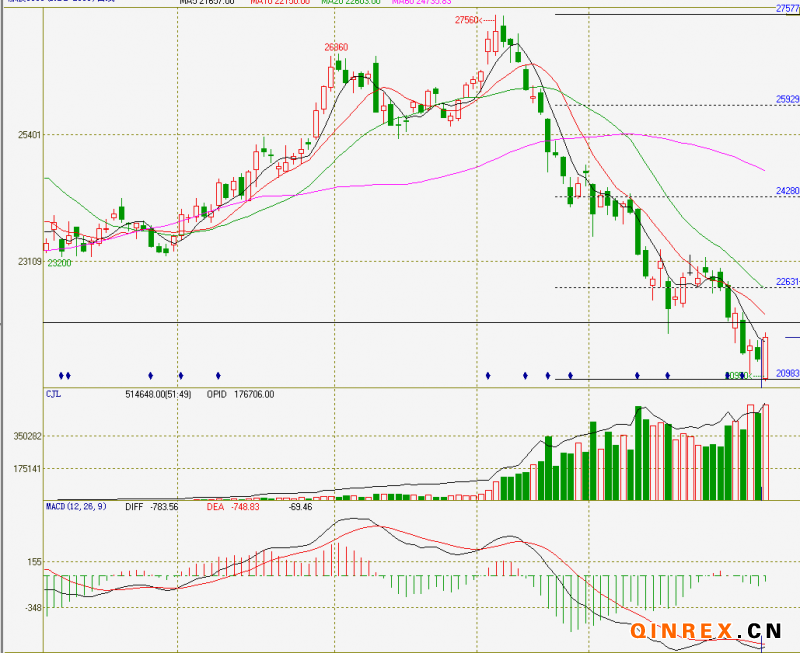Click the leftmost blue diamond marker

(61, 375)
